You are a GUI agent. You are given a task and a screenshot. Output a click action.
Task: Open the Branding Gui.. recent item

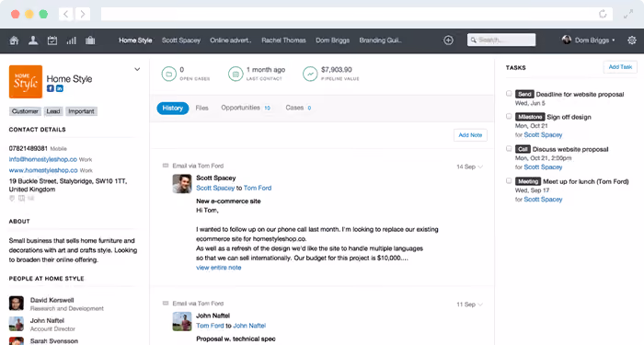pyautogui.click(x=380, y=40)
